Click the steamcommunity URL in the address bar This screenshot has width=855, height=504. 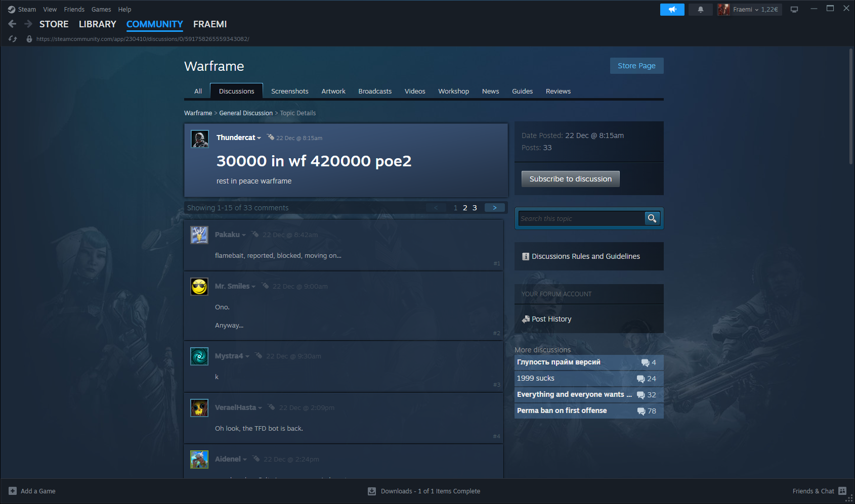143,39
